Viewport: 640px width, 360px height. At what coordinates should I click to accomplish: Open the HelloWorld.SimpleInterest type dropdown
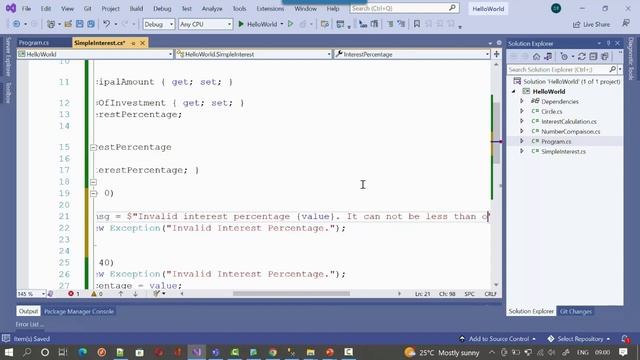[253, 54]
